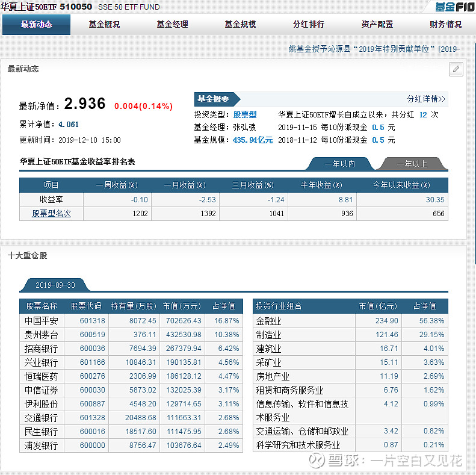The height and width of the screenshot is (475, 476).
Task: Click stock name 中国平安
Action: (x=42, y=321)
